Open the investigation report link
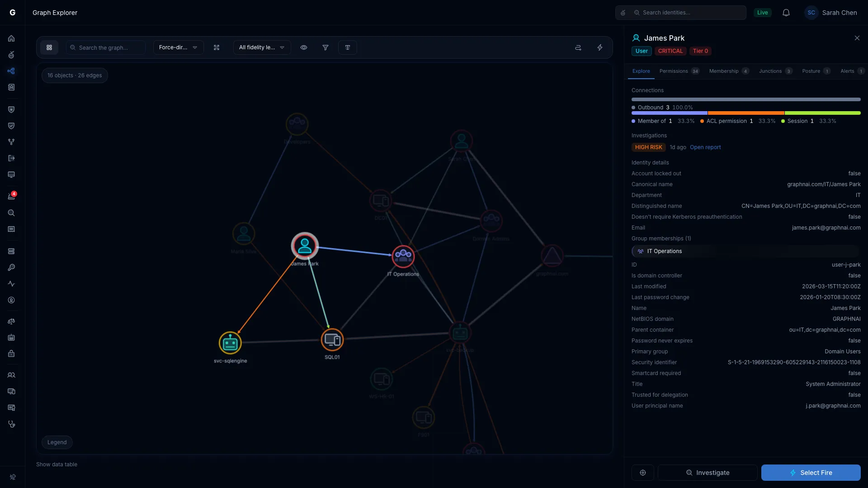 pyautogui.click(x=705, y=147)
